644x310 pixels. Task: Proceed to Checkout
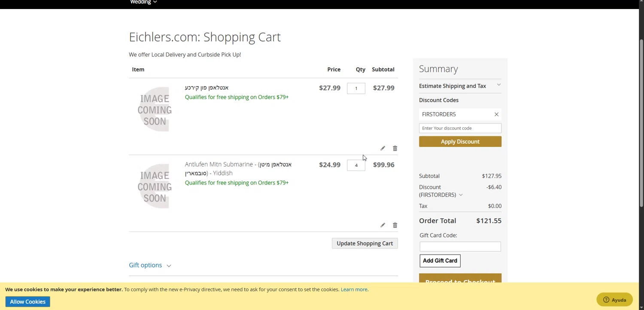click(x=460, y=279)
